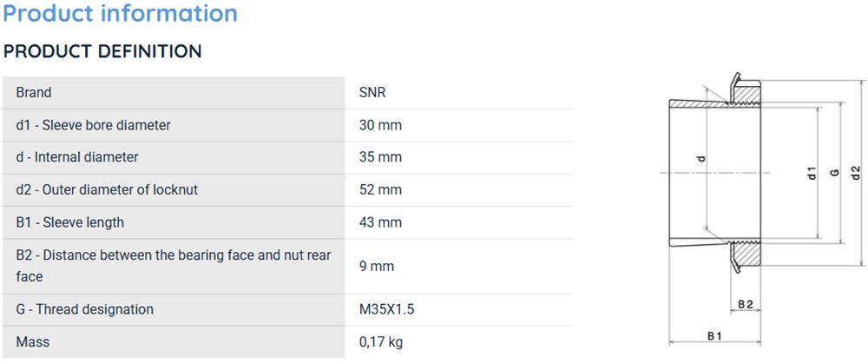Select the 30 mm value
The width and height of the screenshot is (868, 364).
(x=380, y=125)
